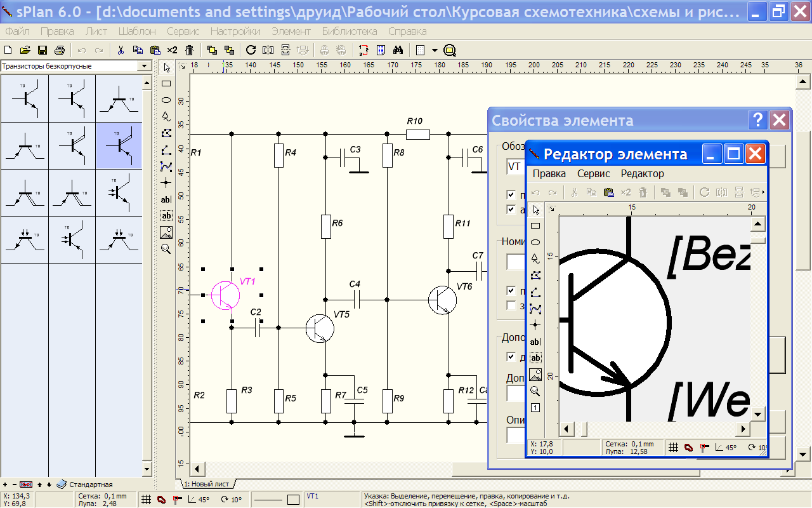The height and width of the screenshot is (508, 812).
Task: Bring element to front in main toolbar
Action: point(212,50)
